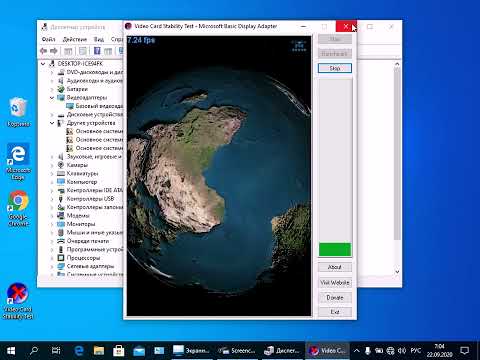Stop the running video card stability test

pos(335,68)
